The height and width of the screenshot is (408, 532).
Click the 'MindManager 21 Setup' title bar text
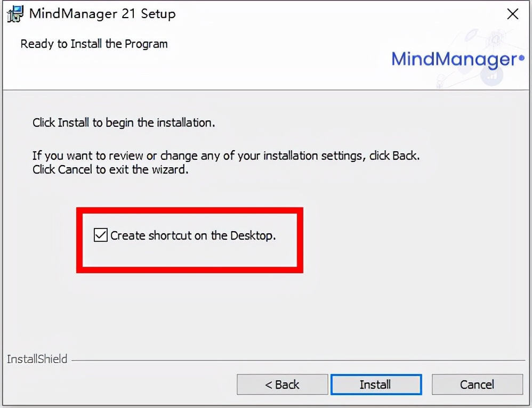pos(102,14)
